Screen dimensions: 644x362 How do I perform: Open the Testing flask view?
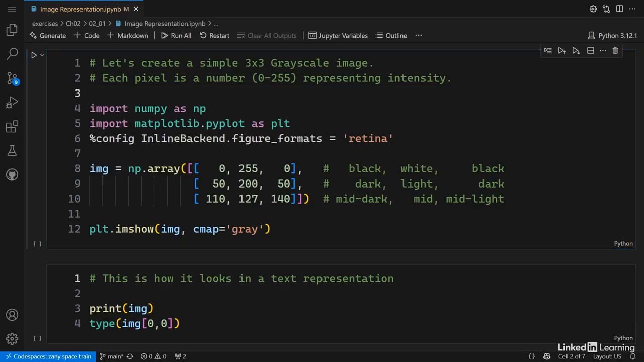[x=12, y=150]
